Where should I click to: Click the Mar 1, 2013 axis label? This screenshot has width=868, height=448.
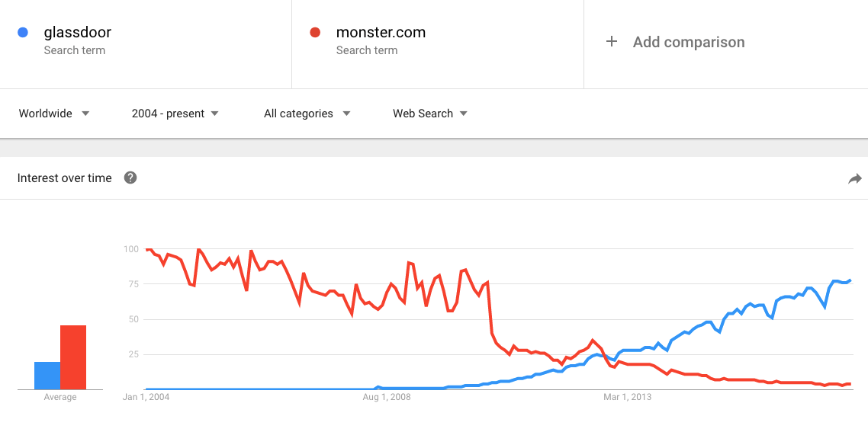tap(627, 397)
